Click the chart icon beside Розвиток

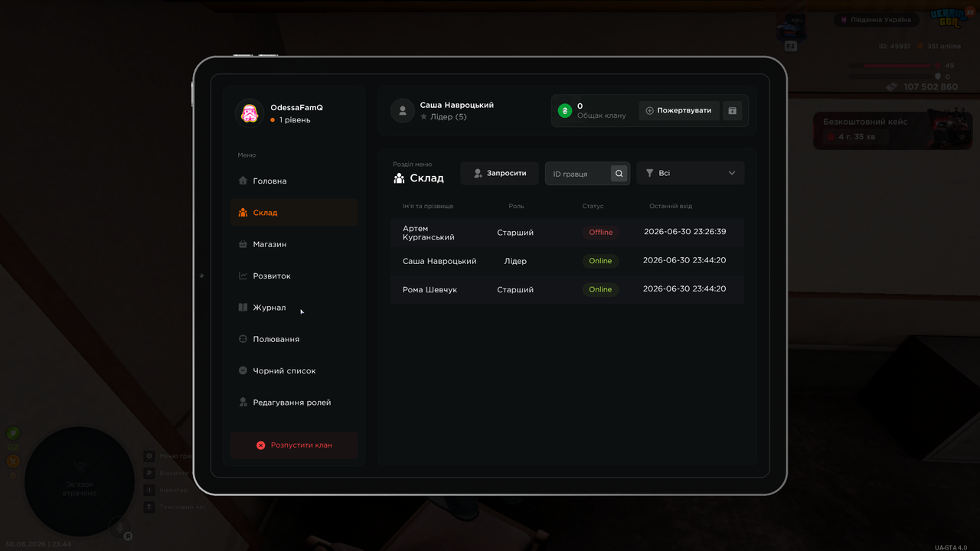[x=243, y=275]
